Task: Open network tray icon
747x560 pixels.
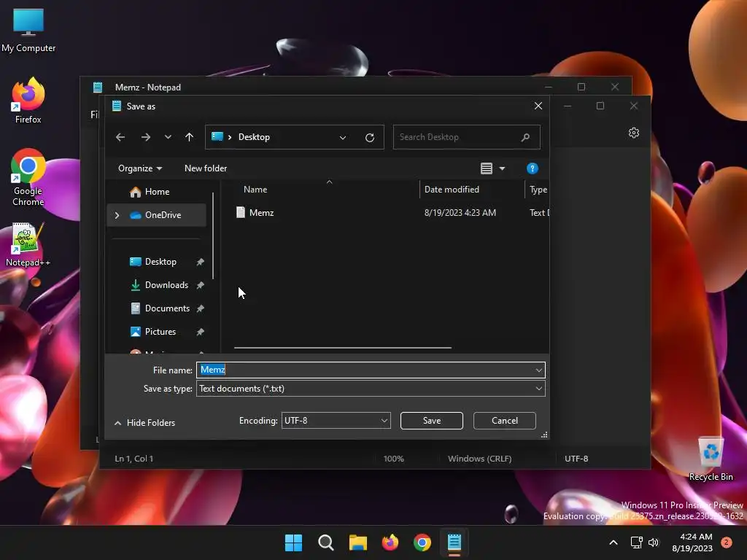Action: tap(636, 542)
